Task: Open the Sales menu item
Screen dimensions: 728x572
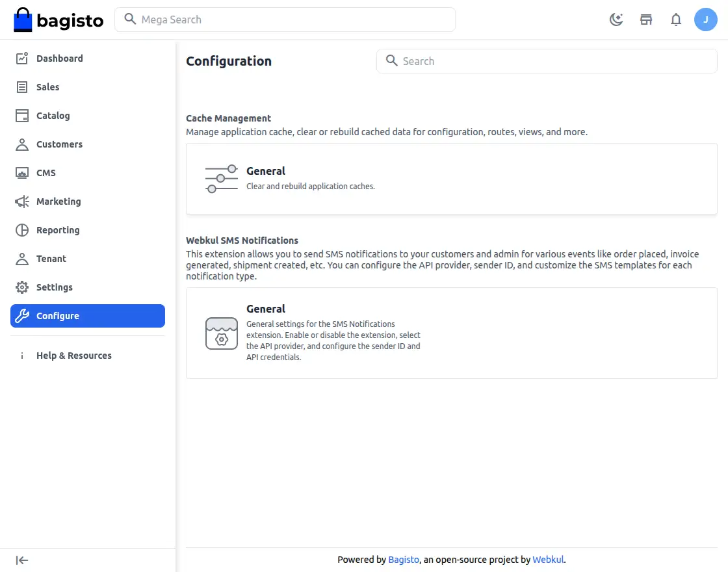Action: [88, 87]
